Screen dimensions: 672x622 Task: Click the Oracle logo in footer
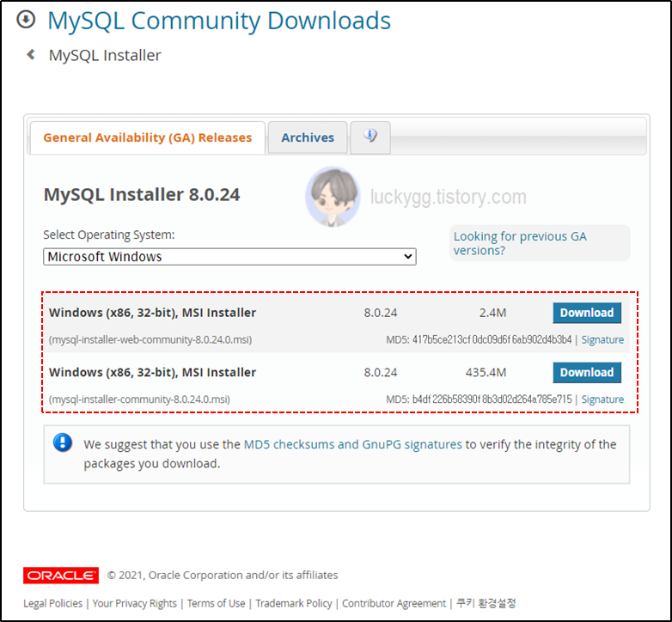61,576
